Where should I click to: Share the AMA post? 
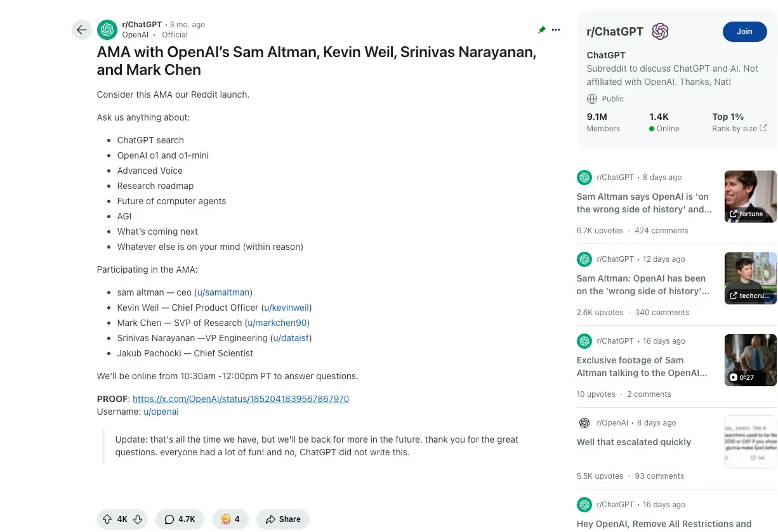(x=283, y=519)
